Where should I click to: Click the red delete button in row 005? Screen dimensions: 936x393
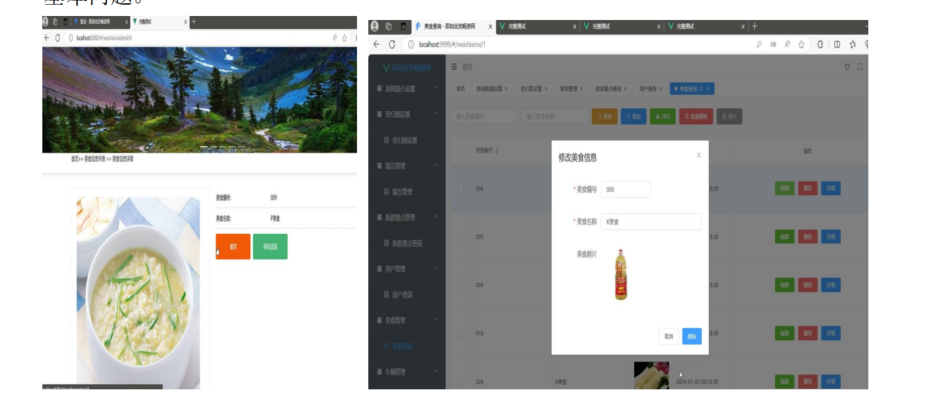(808, 237)
